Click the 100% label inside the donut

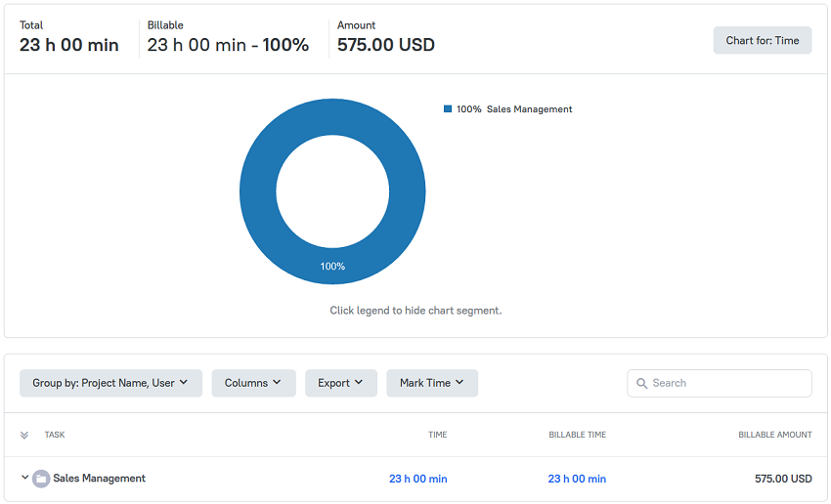tap(332, 267)
